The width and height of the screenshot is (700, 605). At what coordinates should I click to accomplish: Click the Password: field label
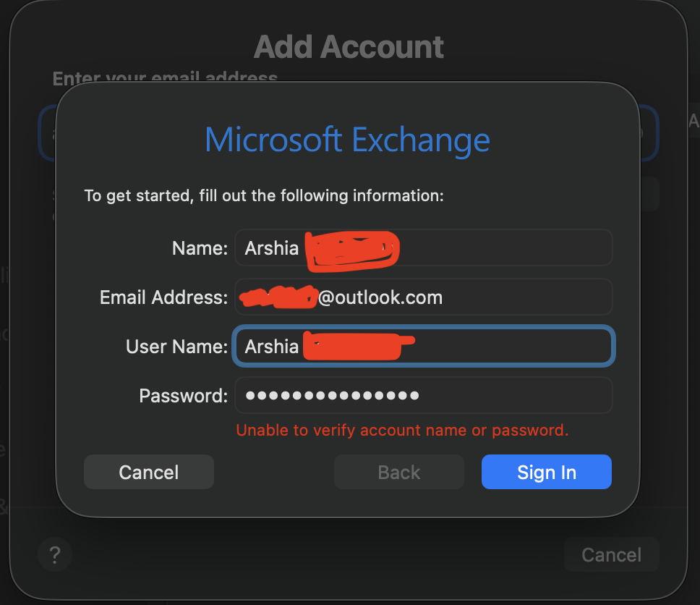pyautogui.click(x=182, y=395)
